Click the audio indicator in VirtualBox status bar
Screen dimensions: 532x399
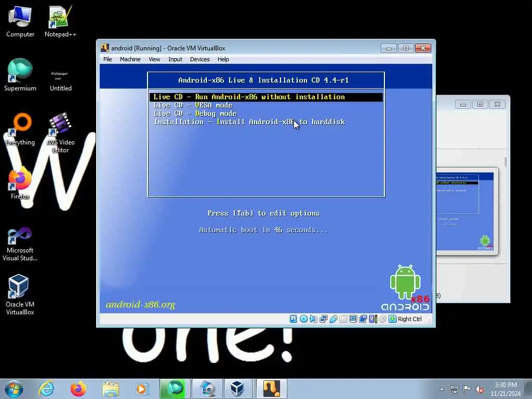(x=313, y=319)
